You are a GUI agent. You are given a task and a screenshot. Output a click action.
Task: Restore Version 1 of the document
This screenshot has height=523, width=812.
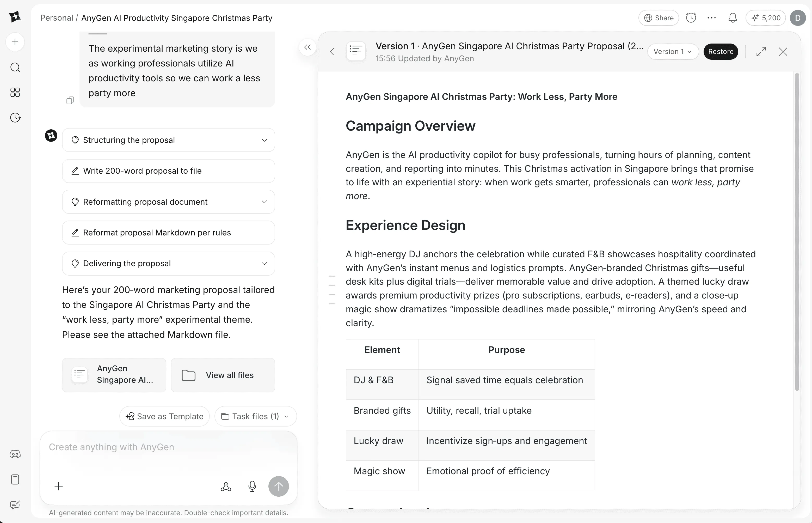pos(721,52)
